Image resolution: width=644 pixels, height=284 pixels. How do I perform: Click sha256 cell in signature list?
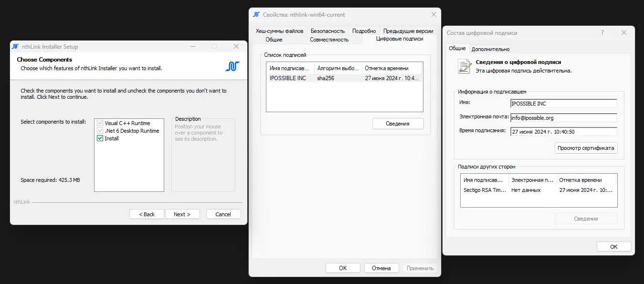[326, 78]
